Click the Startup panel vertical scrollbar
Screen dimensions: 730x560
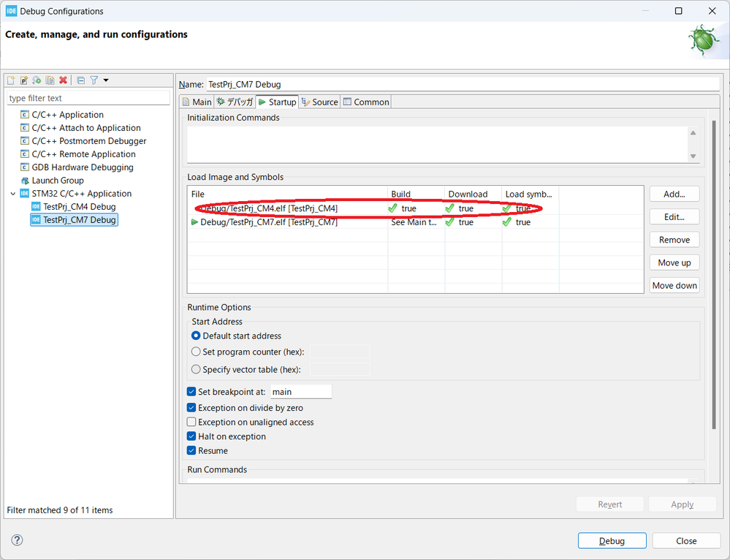point(714,275)
